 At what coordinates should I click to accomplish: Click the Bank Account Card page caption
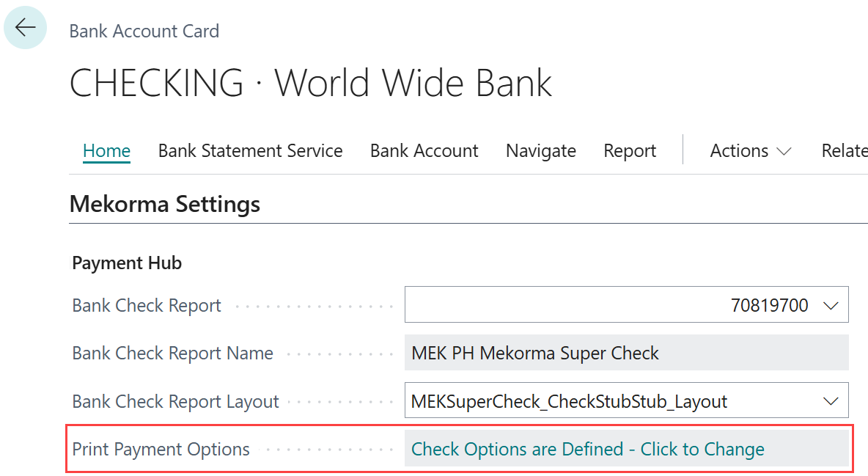click(144, 31)
